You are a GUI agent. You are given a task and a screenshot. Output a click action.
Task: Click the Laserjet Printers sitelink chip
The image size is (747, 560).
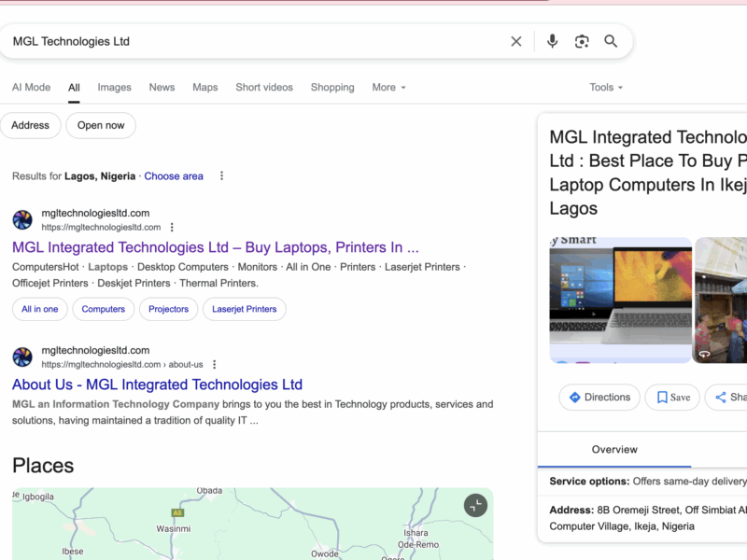tap(245, 309)
